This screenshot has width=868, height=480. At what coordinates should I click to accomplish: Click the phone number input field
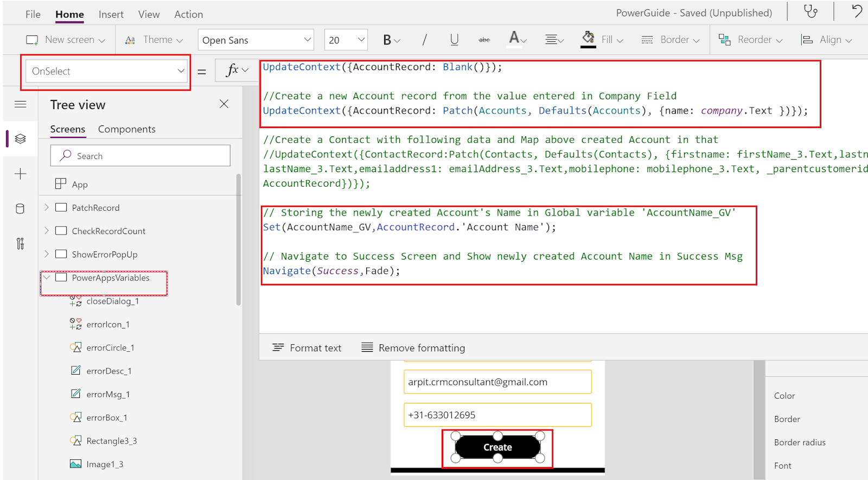[x=497, y=415]
